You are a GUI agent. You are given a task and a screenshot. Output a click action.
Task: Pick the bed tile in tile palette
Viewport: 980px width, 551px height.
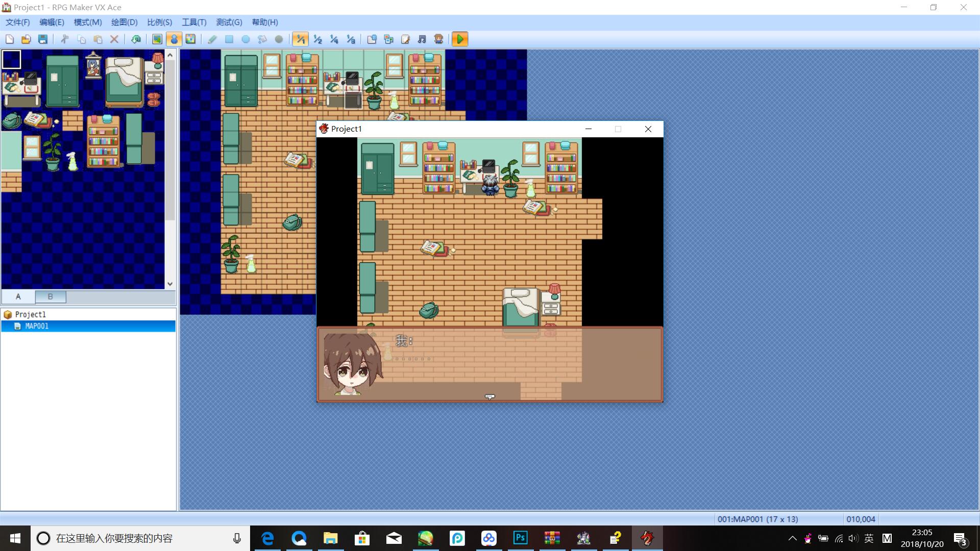coord(124,82)
